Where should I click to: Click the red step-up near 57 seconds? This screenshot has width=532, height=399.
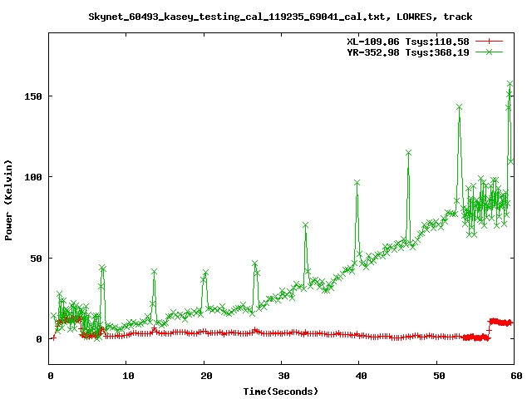tap(489, 330)
